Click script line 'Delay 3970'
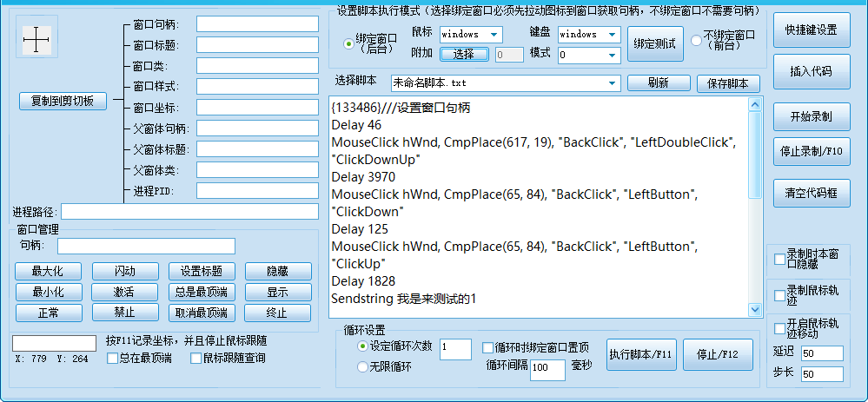 click(x=363, y=177)
